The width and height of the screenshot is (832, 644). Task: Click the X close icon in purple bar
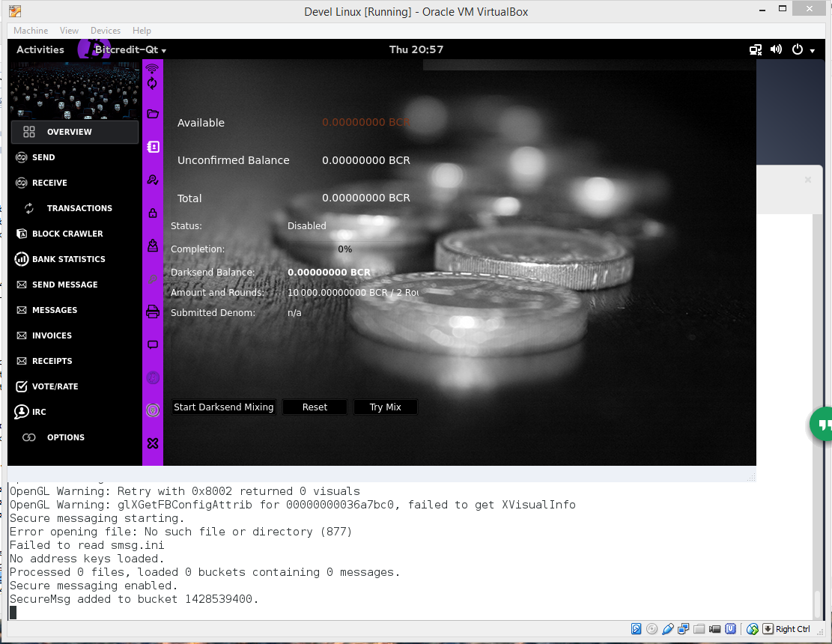coord(153,443)
